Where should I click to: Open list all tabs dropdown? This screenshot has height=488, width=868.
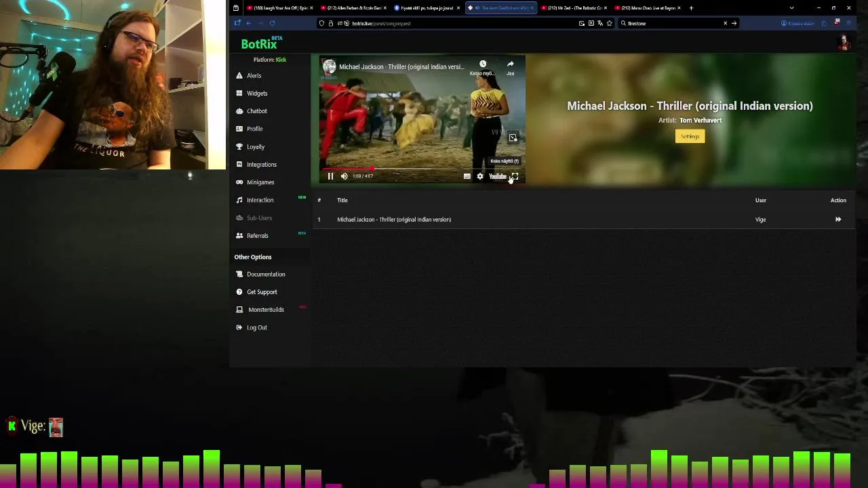(x=791, y=8)
